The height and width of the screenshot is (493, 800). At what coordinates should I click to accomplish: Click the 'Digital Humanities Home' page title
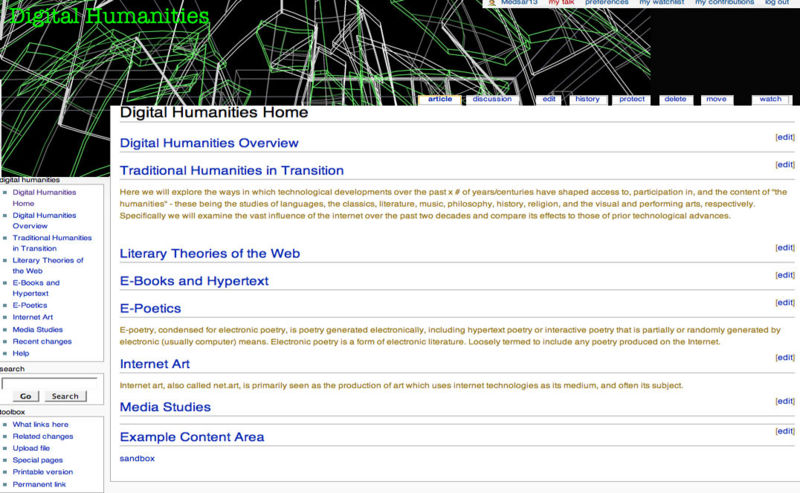pyautogui.click(x=214, y=112)
